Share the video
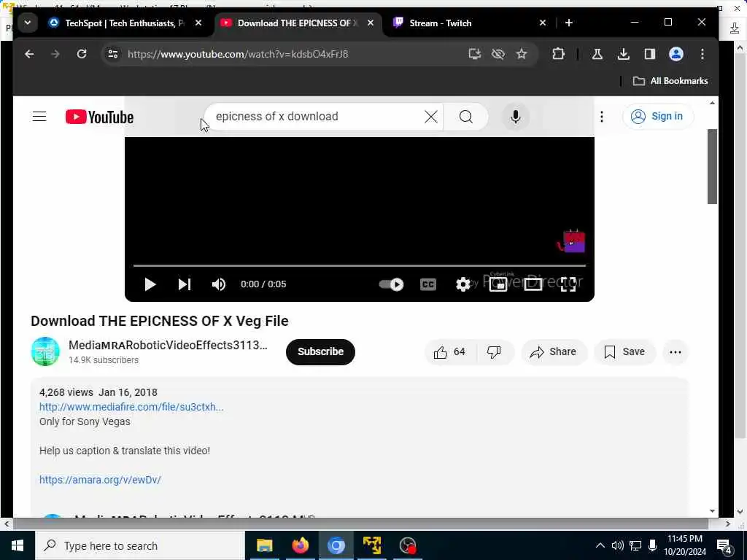The image size is (747, 560). [554, 352]
